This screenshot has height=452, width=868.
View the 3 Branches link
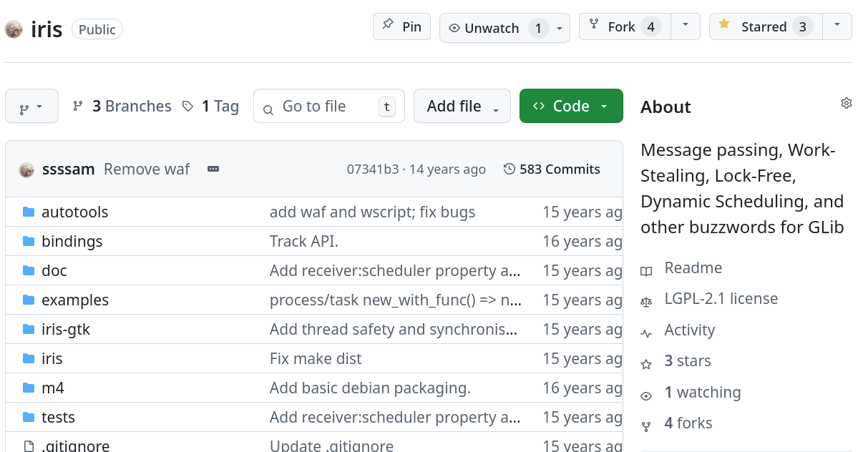(x=131, y=106)
